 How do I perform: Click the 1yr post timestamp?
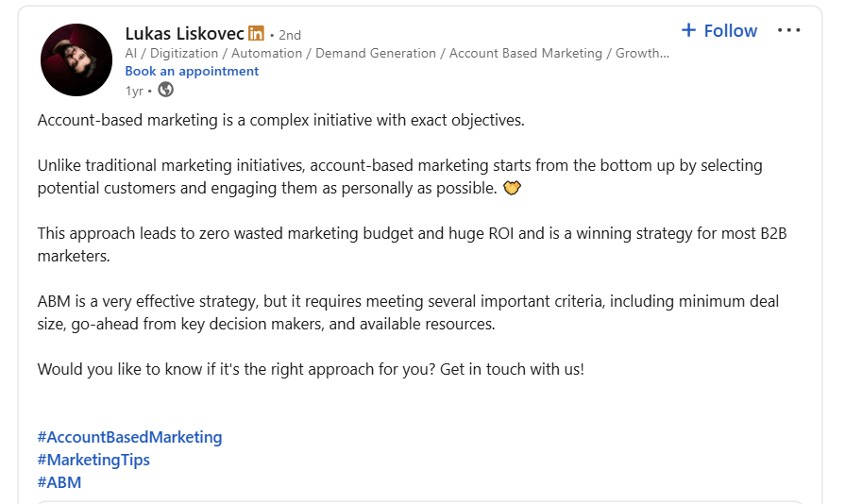click(135, 90)
